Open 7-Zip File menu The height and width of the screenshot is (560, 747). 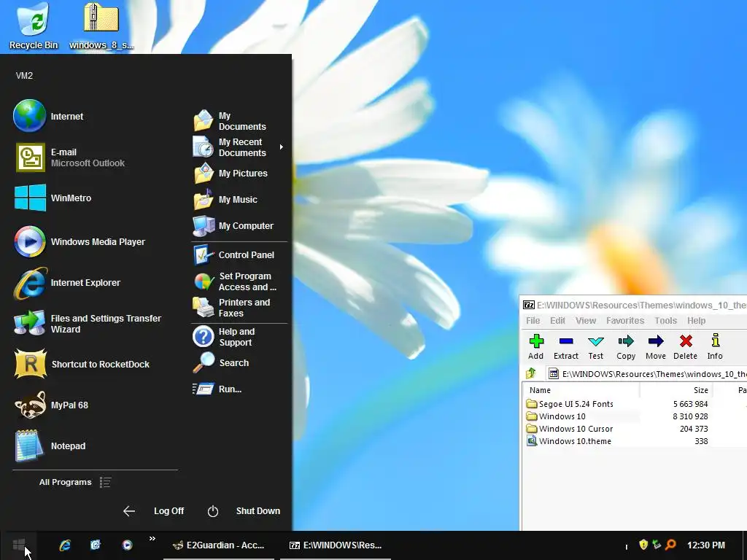[x=533, y=321]
